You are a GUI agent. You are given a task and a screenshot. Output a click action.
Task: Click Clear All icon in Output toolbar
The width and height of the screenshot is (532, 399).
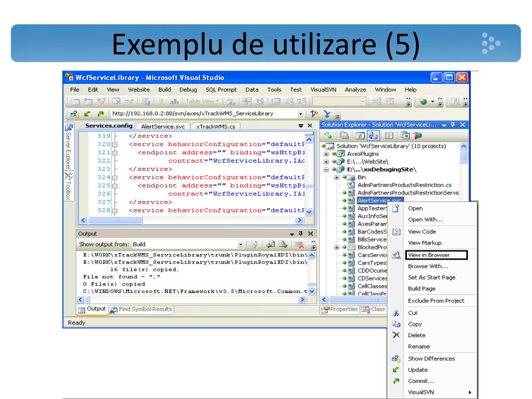coord(299,244)
